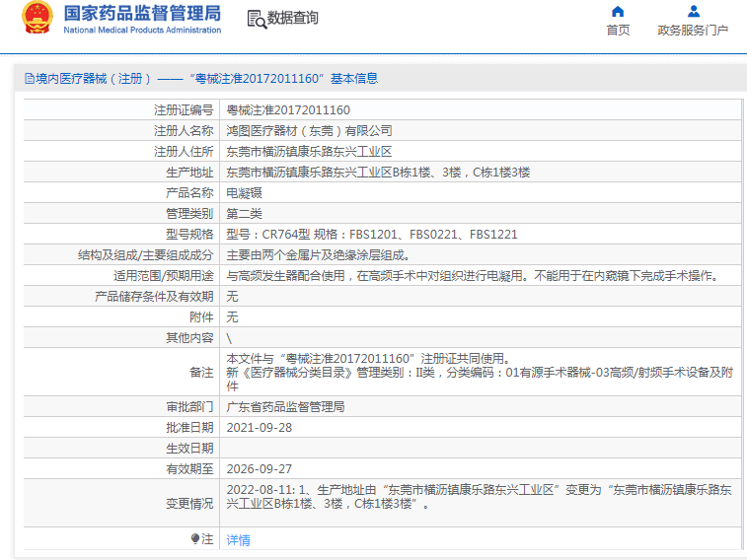Click the 批准日期 label
Image resolution: width=747 pixels, height=560 pixels.
click(x=189, y=427)
